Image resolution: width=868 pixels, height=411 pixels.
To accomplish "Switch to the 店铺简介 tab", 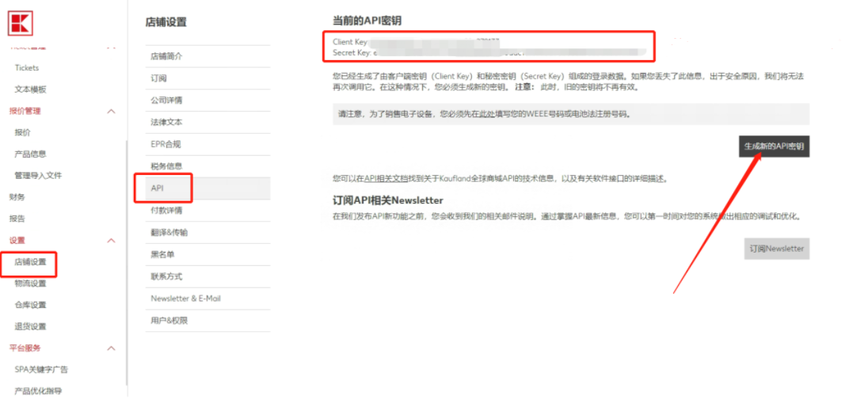I will pos(166,56).
